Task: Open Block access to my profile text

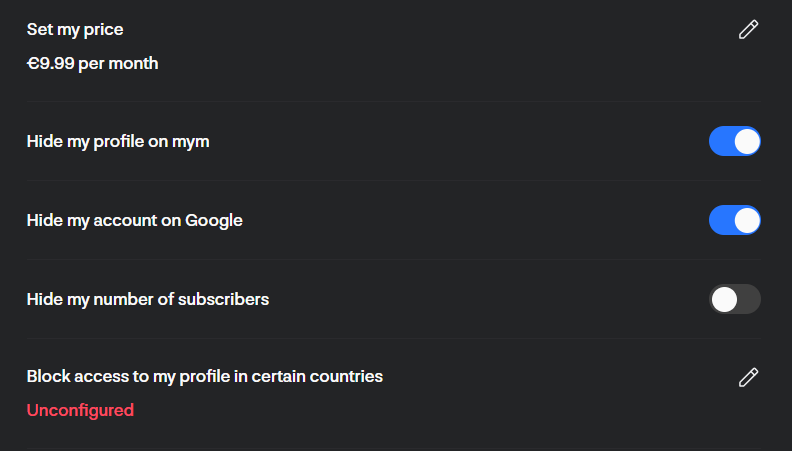Action: [205, 377]
